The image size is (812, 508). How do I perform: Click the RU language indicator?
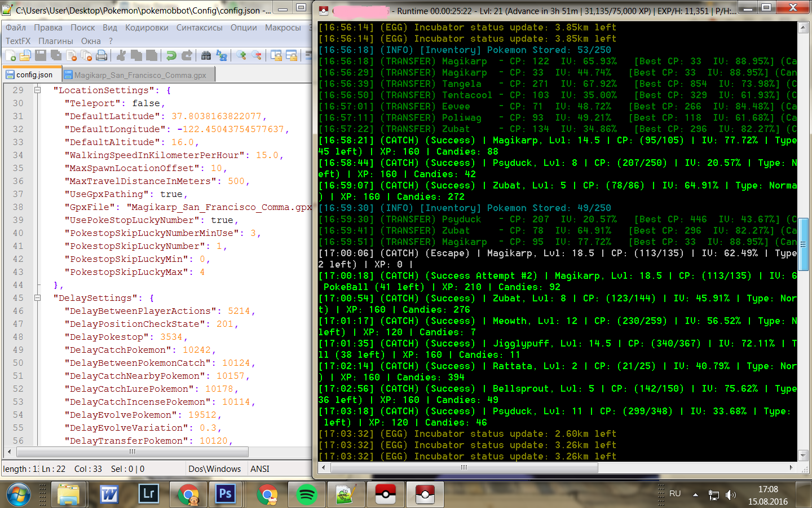click(x=675, y=493)
